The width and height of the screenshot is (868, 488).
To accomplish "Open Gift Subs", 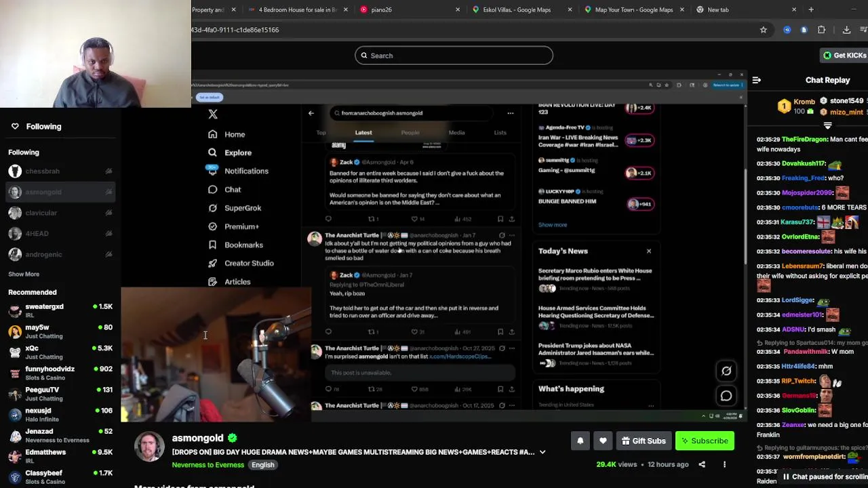I will pos(644,441).
